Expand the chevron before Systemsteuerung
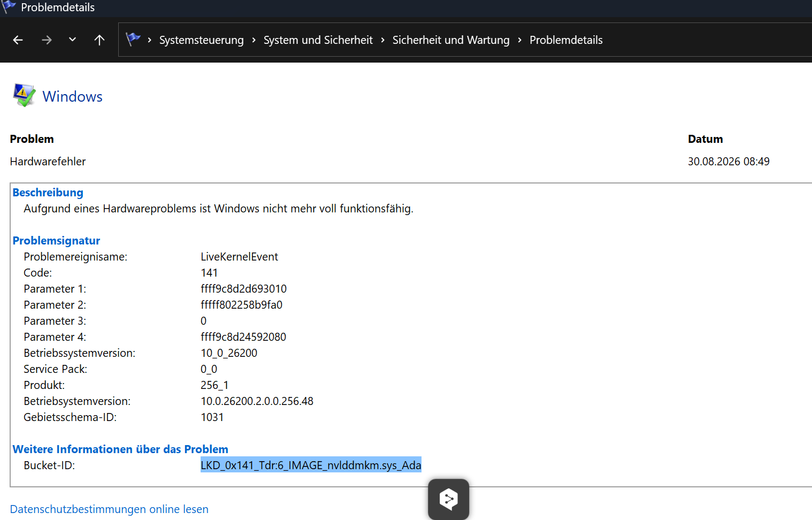Image resolution: width=812 pixels, height=520 pixels. click(149, 40)
